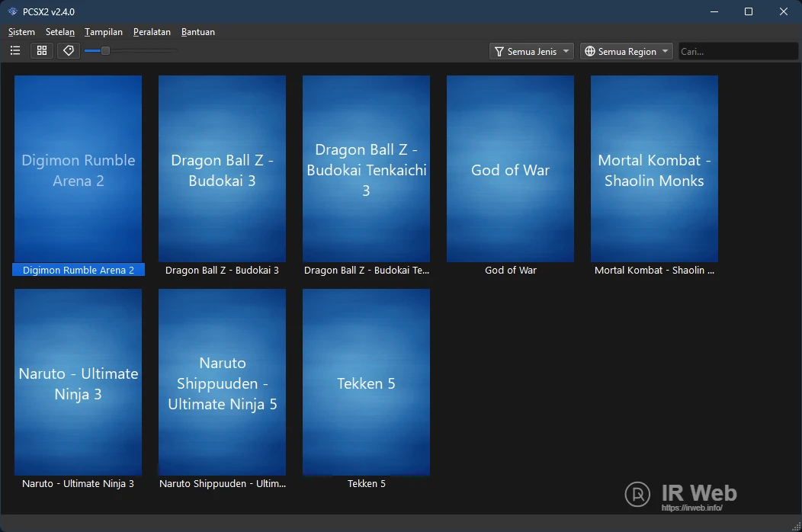Select the Digimon Rumble Arena 2 cover
Viewport: 802px width, 532px height.
pos(78,169)
